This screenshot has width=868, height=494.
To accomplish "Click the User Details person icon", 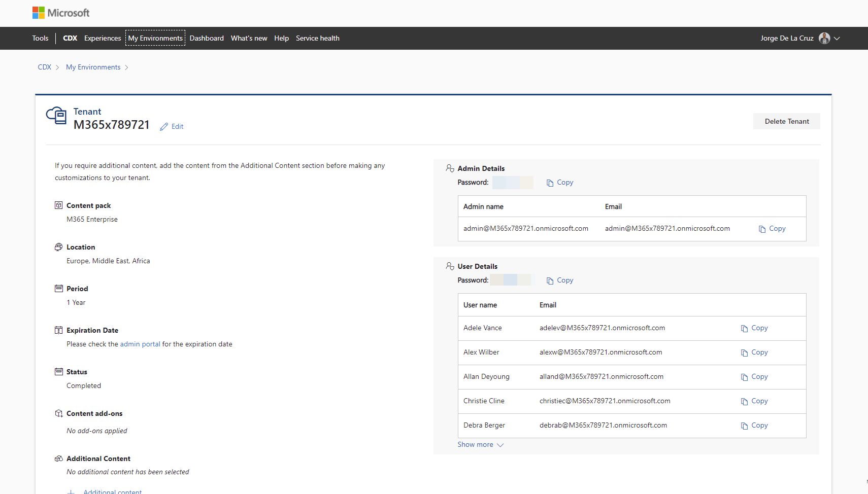I will [450, 266].
